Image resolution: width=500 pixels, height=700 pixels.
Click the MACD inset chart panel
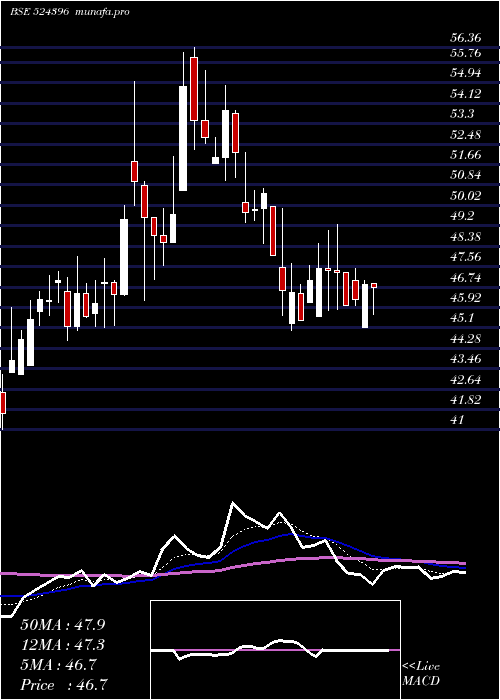click(275, 650)
